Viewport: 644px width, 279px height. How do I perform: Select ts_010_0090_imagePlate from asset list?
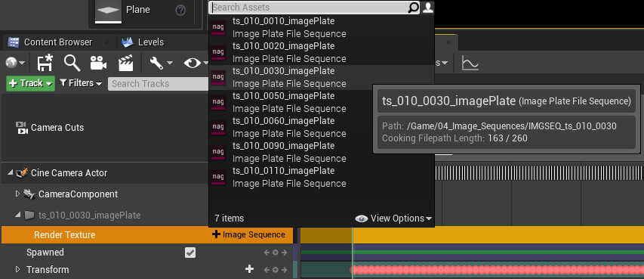pos(321,152)
